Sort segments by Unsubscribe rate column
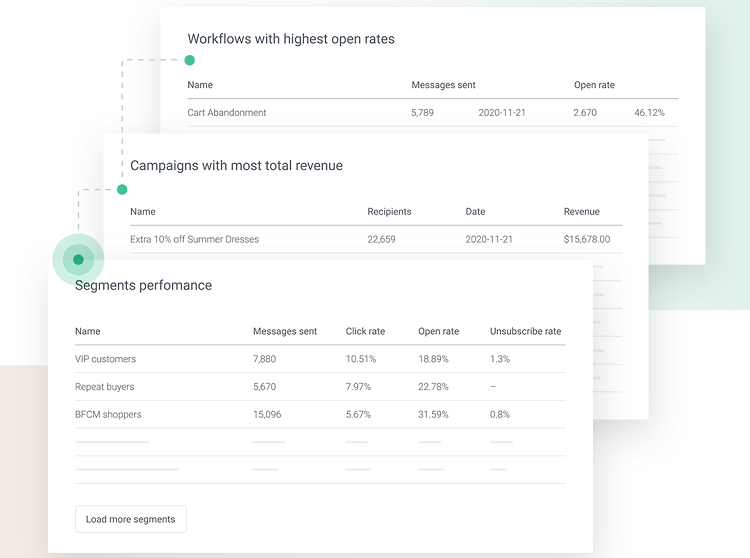Image resolution: width=750 pixels, height=558 pixels. pos(526,331)
